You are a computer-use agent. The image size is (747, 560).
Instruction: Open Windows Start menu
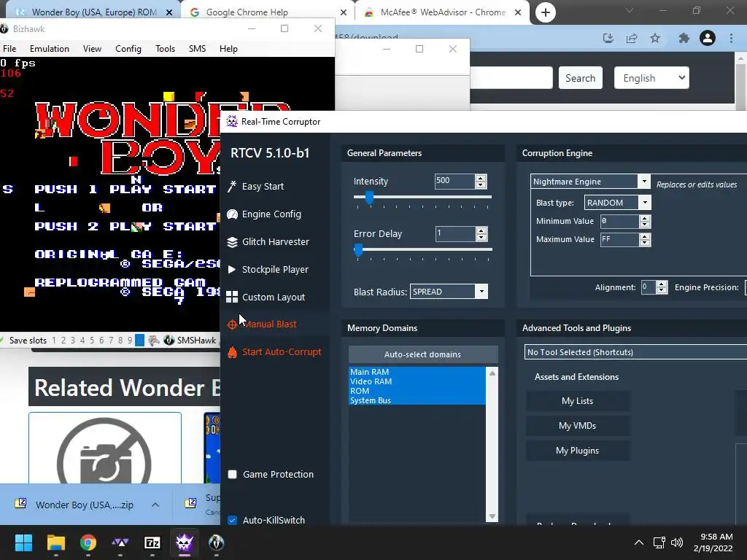[23, 542]
